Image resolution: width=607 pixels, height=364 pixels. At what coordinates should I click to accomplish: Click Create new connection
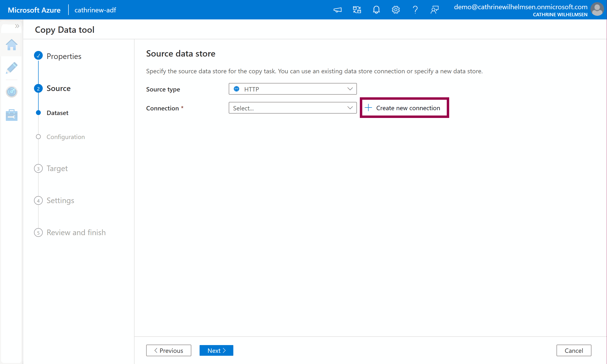(x=404, y=108)
